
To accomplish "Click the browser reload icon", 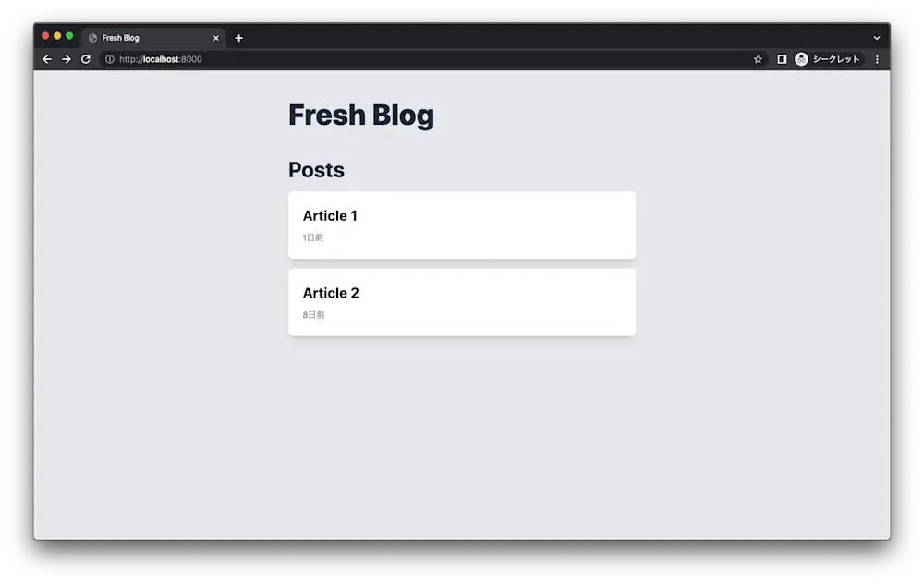I will 85,58.
